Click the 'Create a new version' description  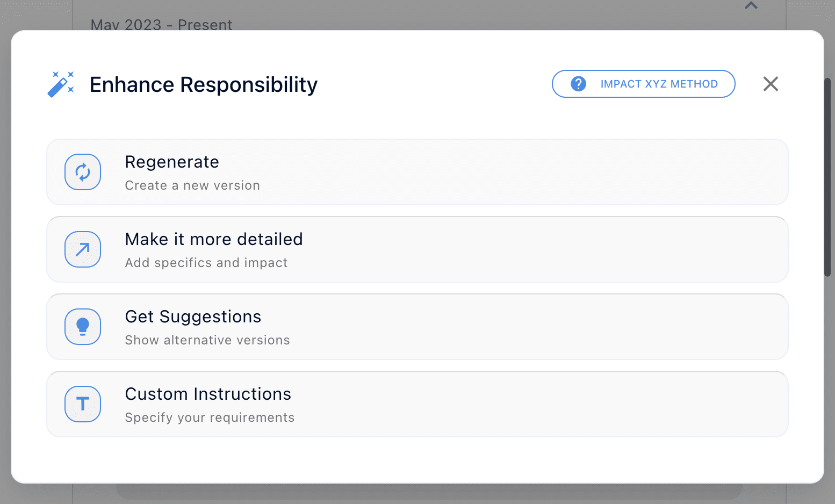pyautogui.click(x=192, y=185)
